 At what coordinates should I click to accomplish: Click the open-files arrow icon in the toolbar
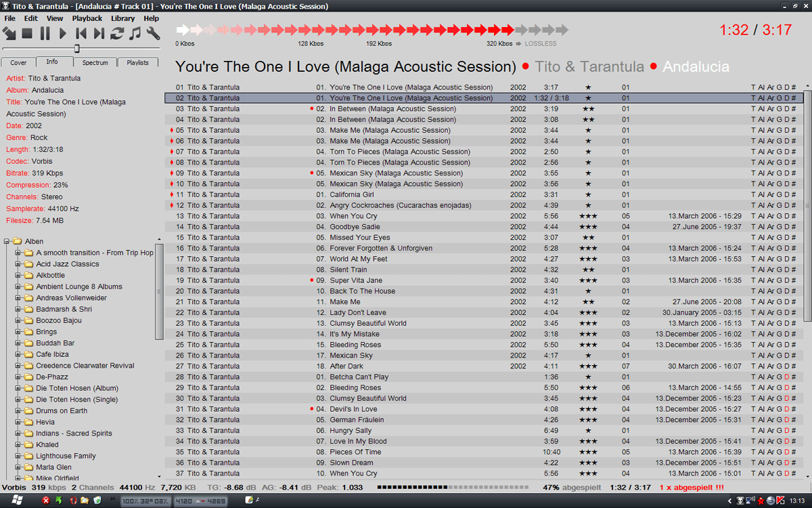pyautogui.click(x=9, y=33)
